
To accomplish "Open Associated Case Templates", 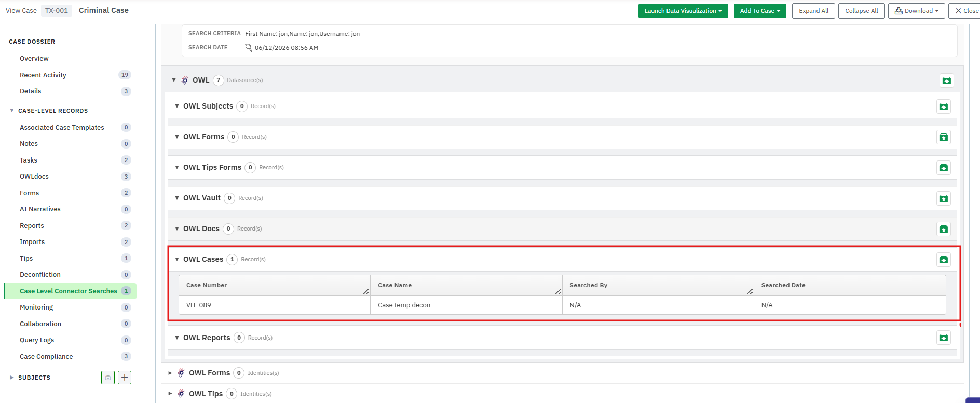I will tap(62, 128).
